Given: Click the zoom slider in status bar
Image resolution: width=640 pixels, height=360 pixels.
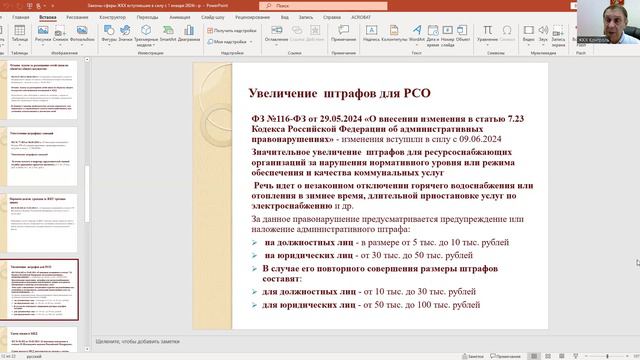Looking at the screenshot, I should tap(607, 356).
